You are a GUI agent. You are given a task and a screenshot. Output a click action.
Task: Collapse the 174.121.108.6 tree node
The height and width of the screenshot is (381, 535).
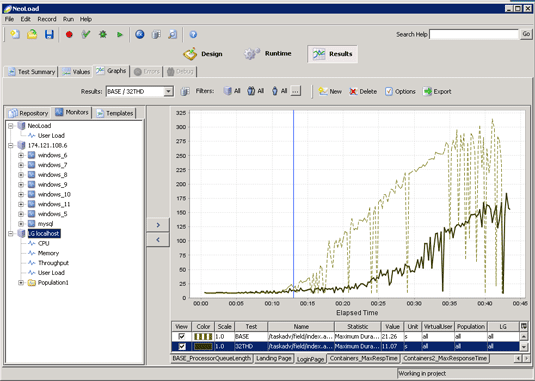click(x=11, y=146)
